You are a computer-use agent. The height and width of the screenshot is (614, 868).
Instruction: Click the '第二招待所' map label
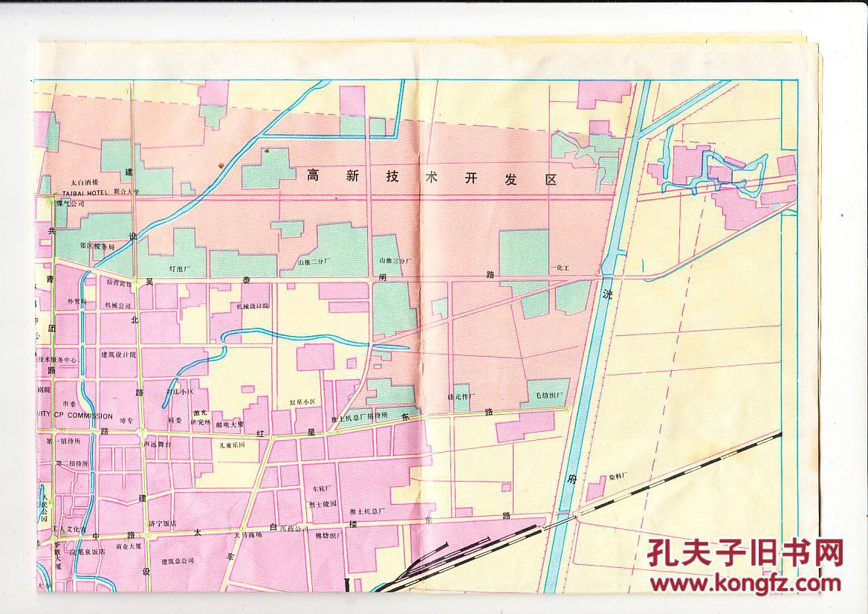(x=72, y=463)
